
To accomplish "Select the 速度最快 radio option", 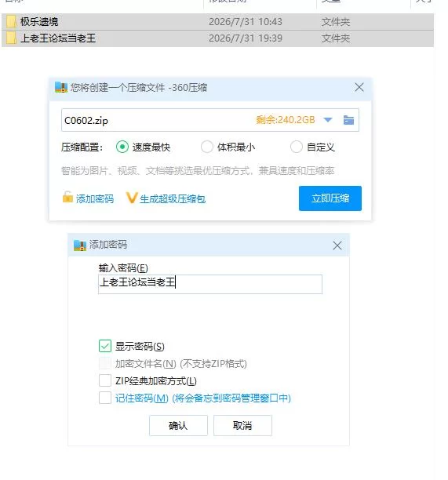I will pyautogui.click(x=122, y=147).
